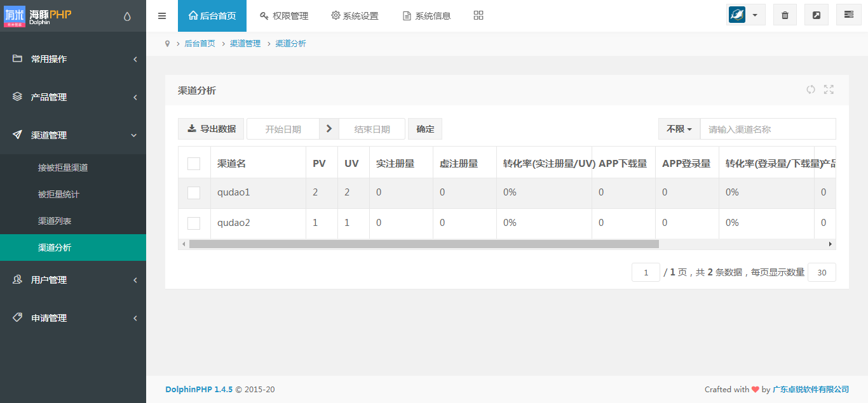
Task: Check the select-all checkbox in table header
Action: (194, 164)
